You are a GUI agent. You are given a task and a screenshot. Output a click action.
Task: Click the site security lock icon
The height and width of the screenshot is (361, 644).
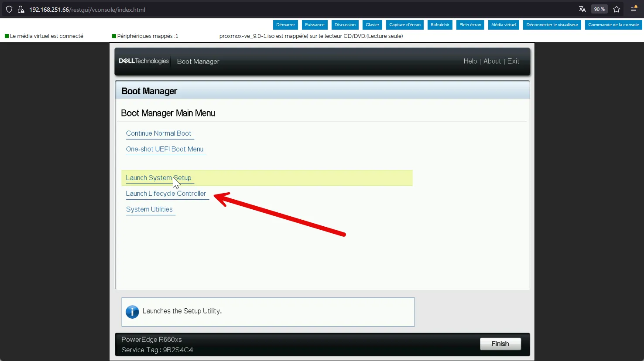(x=21, y=9)
